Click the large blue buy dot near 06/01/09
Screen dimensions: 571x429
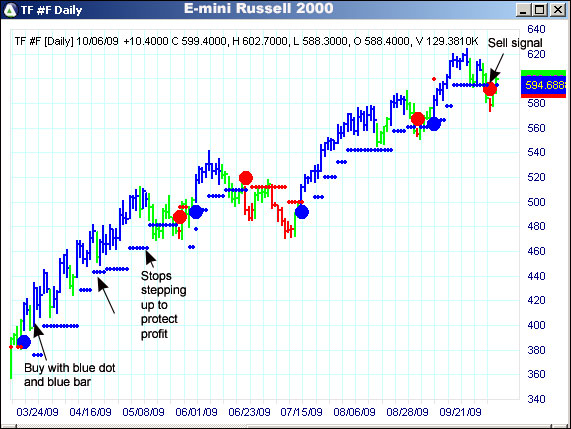[x=196, y=212]
